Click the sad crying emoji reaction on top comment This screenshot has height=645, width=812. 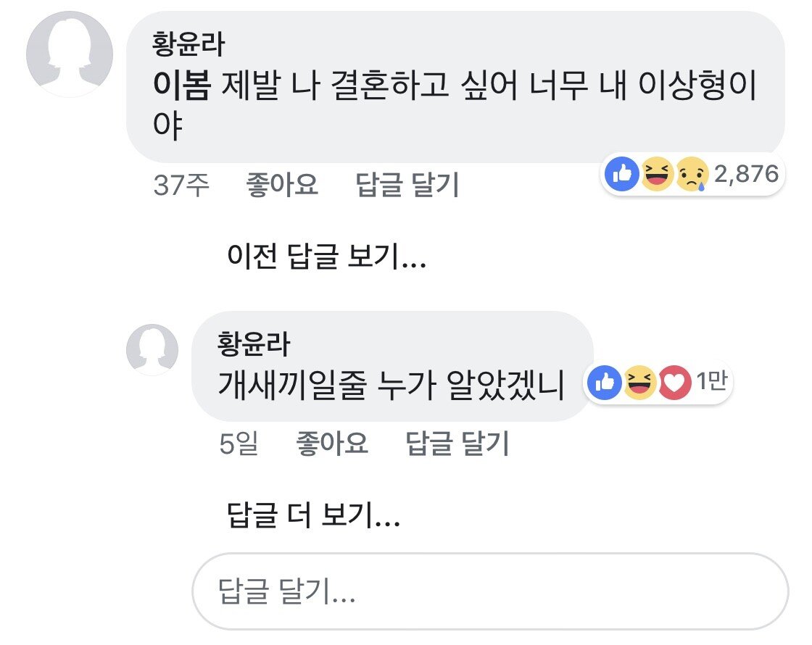(692, 175)
